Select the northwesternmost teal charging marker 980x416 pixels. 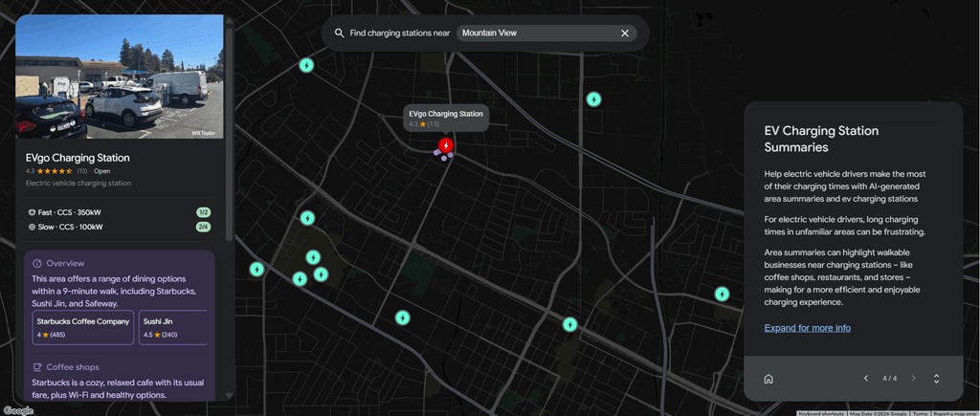click(305, 65)
